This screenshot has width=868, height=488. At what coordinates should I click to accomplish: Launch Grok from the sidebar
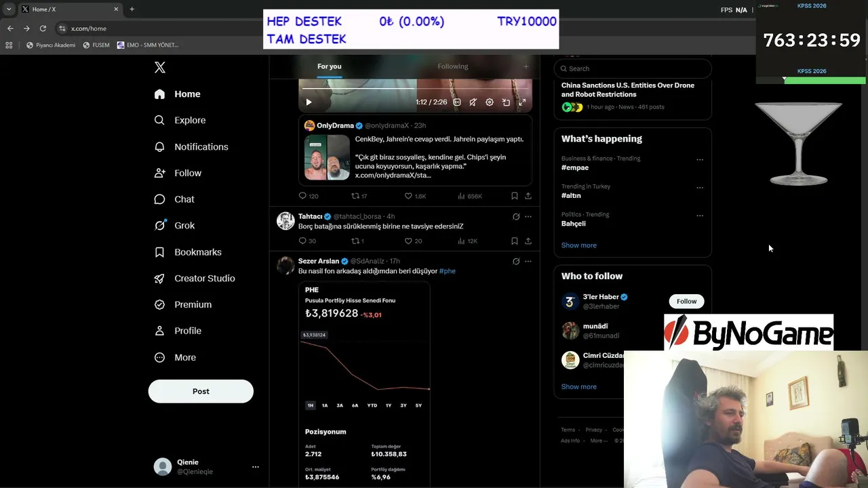174,226
